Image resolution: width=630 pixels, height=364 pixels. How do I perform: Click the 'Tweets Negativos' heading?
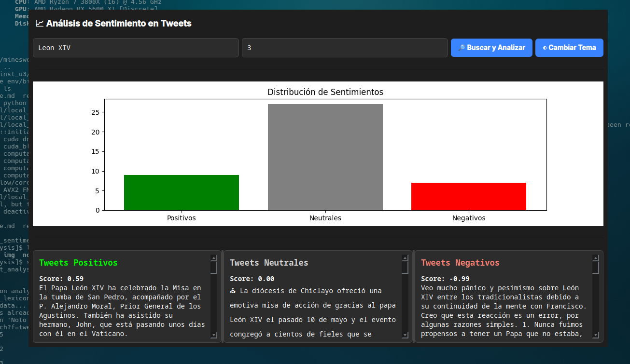pyautogui.click(x=460, y=263)
